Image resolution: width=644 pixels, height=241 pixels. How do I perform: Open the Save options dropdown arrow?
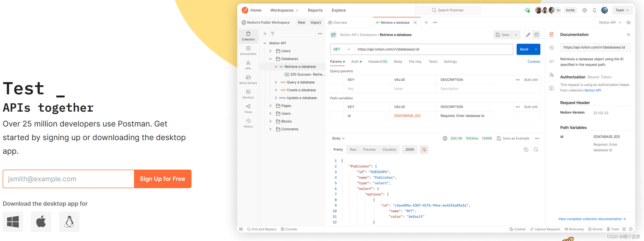(516, 35)
